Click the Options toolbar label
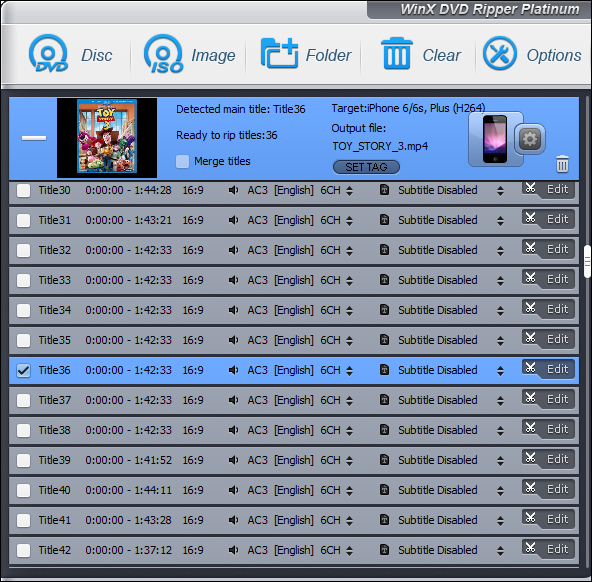The height and width of the screenshot is (582, 592). click(x=554, y=56)
